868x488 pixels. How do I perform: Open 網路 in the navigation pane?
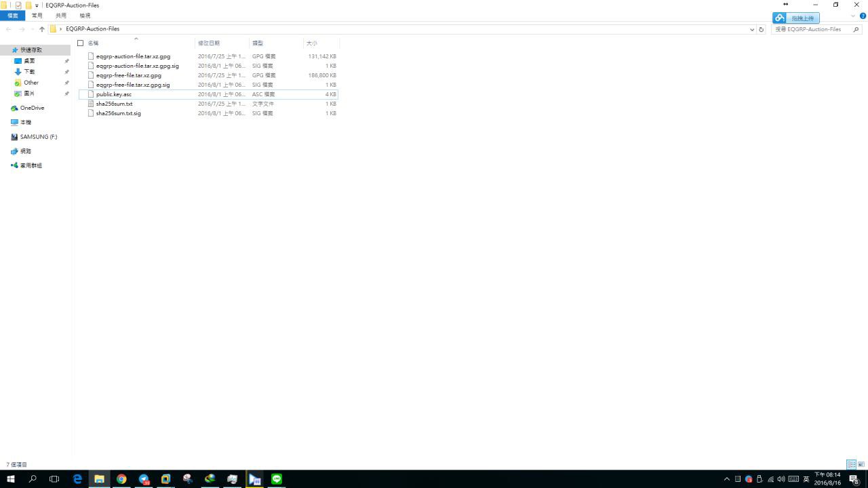click(26, 151)
